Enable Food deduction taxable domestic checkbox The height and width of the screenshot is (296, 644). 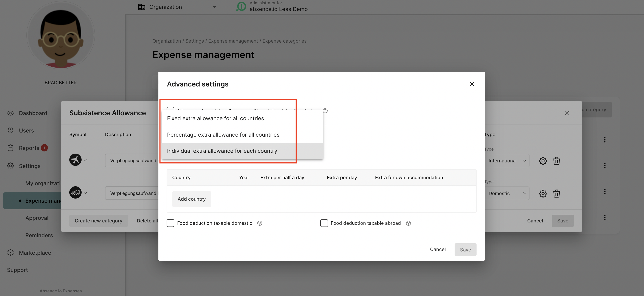click(170, 223)
